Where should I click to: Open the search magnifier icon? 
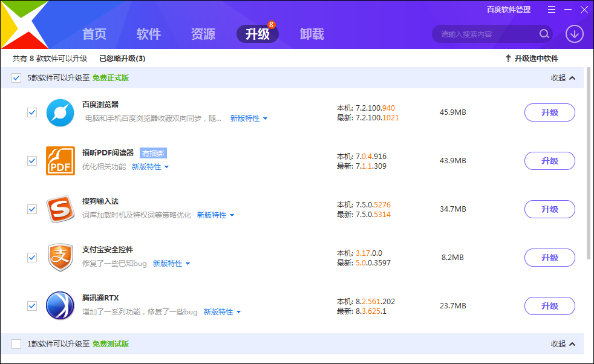(x=544, y=34)
